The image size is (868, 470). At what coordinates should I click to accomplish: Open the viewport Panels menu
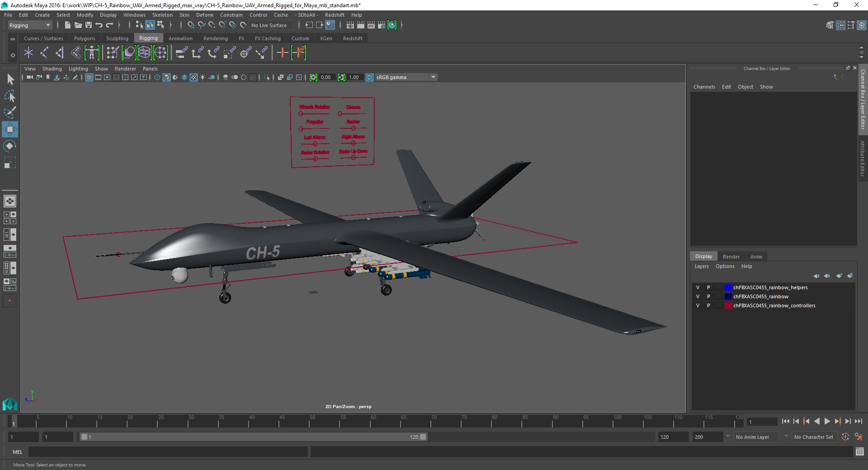[x=150, y=69]
